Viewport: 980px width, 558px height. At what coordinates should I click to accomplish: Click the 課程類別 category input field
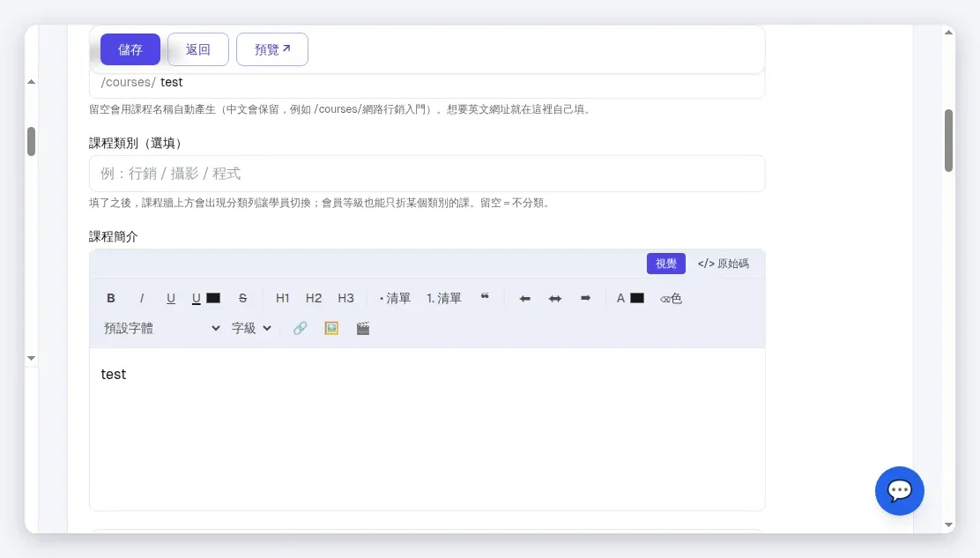[x=427, y=174]
